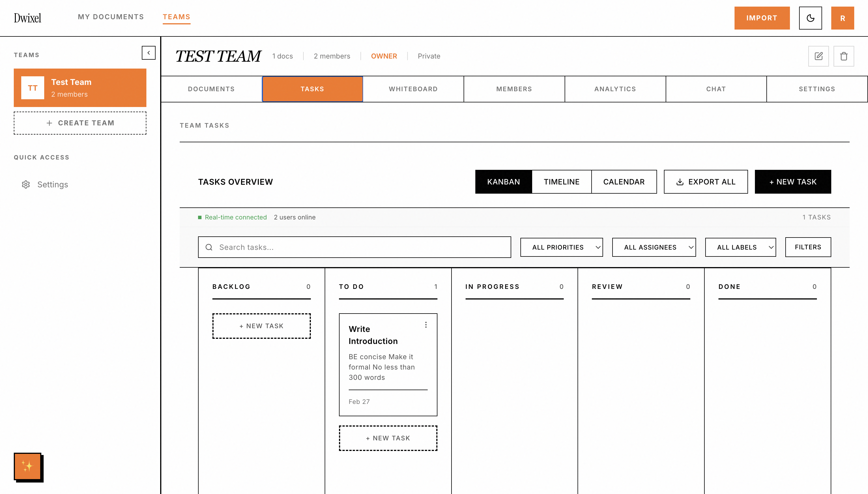Open the All Assignees filter dropdown
The image size is (868, 494).
coord(654,247)
